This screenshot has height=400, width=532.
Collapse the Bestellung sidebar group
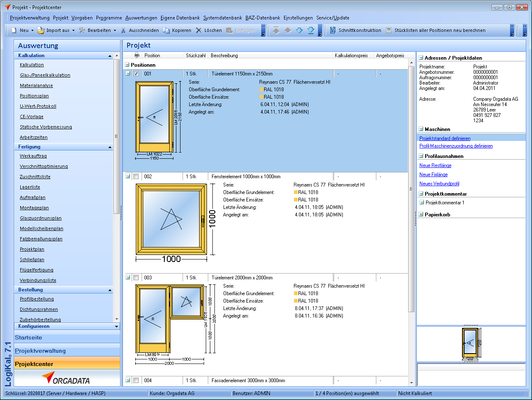click(110, 290)
